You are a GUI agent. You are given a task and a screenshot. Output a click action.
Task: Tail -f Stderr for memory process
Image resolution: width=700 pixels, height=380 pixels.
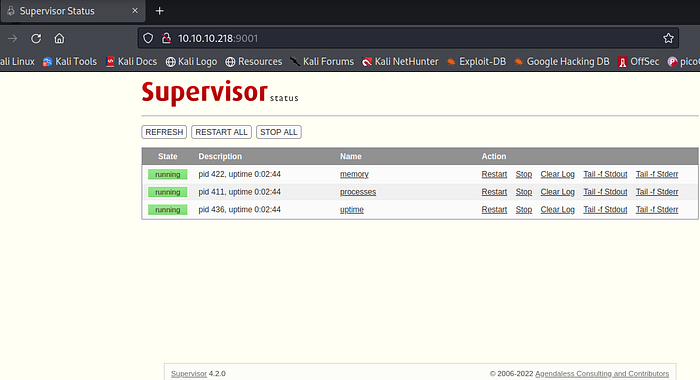(657, 174)
